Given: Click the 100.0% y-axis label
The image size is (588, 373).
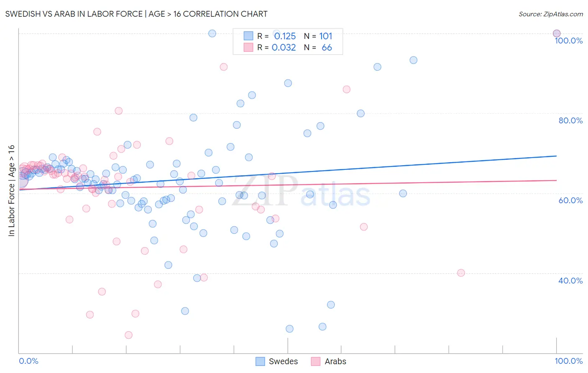Looking at the screenshot, I should tap(569, 41).
